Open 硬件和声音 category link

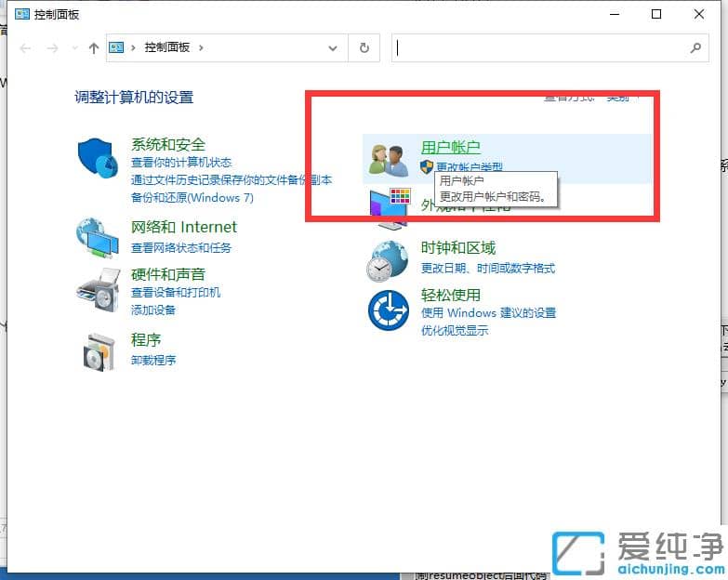[x=168, y=274]
